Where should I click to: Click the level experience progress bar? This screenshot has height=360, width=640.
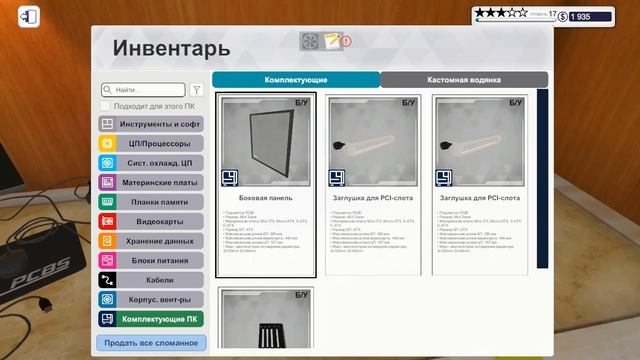(515, 20)
